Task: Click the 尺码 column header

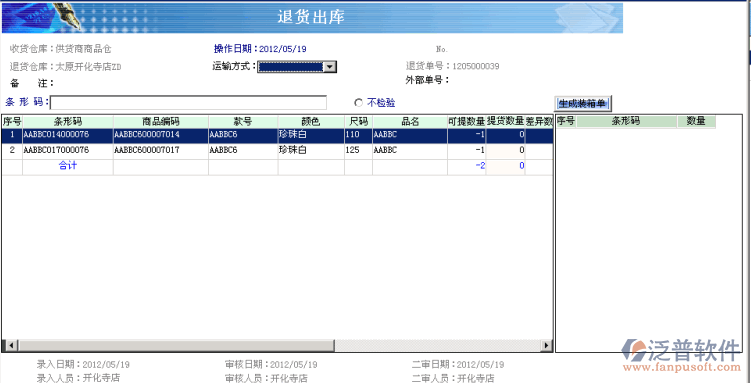Action: click(358, 122)
